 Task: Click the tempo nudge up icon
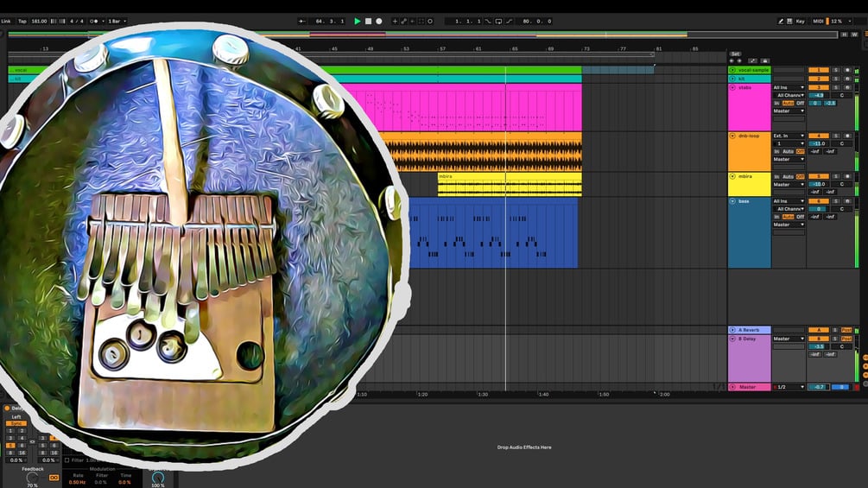click(x=62, y=21)
